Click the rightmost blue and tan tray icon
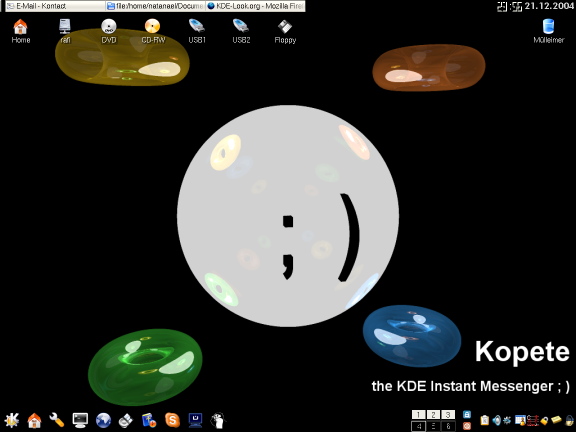Viewport: 576px width, 432px height. pyautogui.click(x=569, y=420)
